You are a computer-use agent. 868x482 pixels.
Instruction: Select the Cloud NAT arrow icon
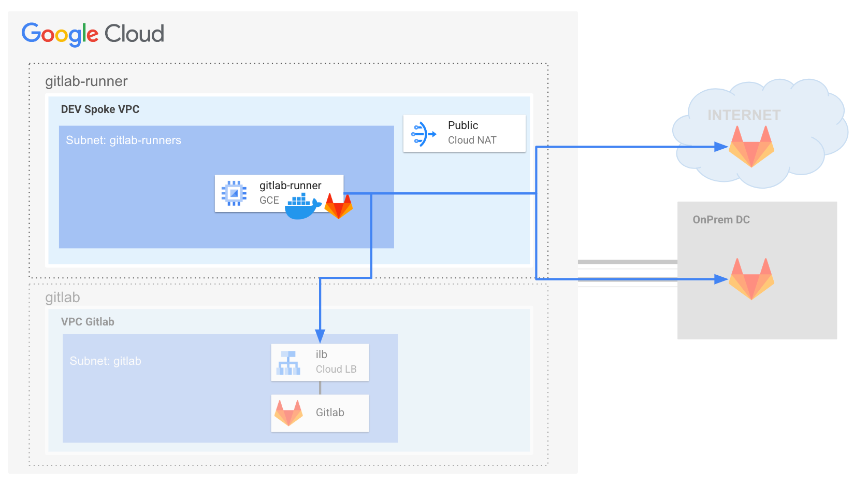424,134
